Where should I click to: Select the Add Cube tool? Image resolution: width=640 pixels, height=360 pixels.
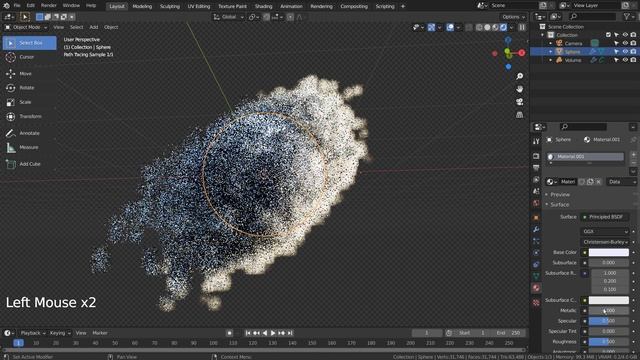(29, 164)
